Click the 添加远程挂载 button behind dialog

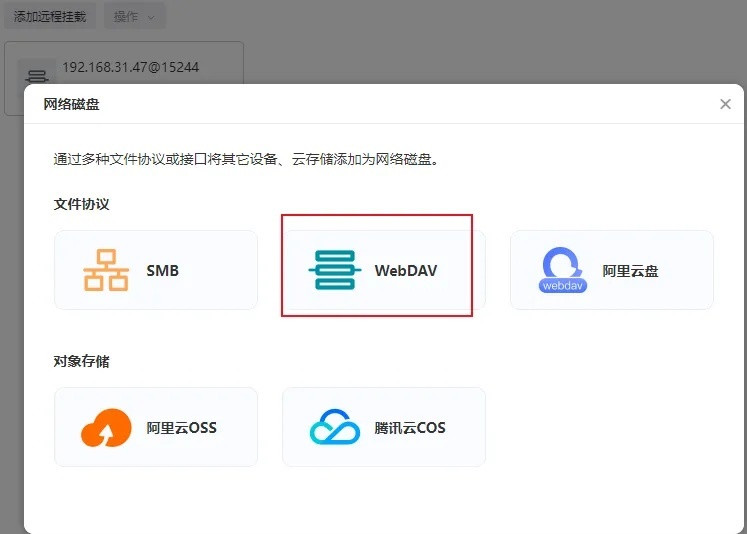(50, 17)
